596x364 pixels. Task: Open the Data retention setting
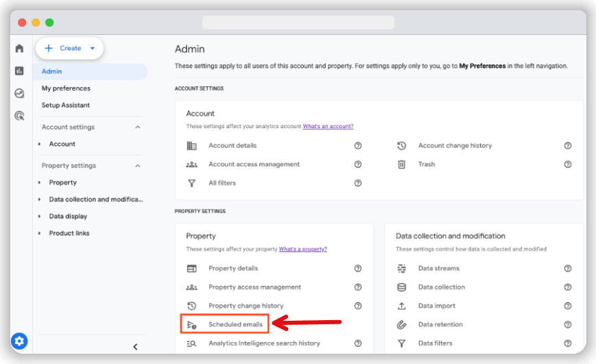(x=440, y=324)
